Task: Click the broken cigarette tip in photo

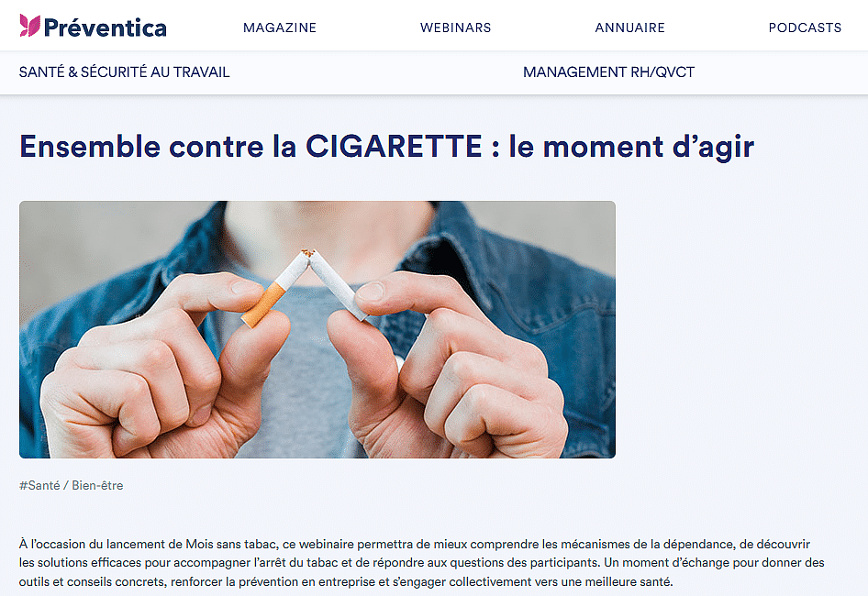Action: pos(307,254)
